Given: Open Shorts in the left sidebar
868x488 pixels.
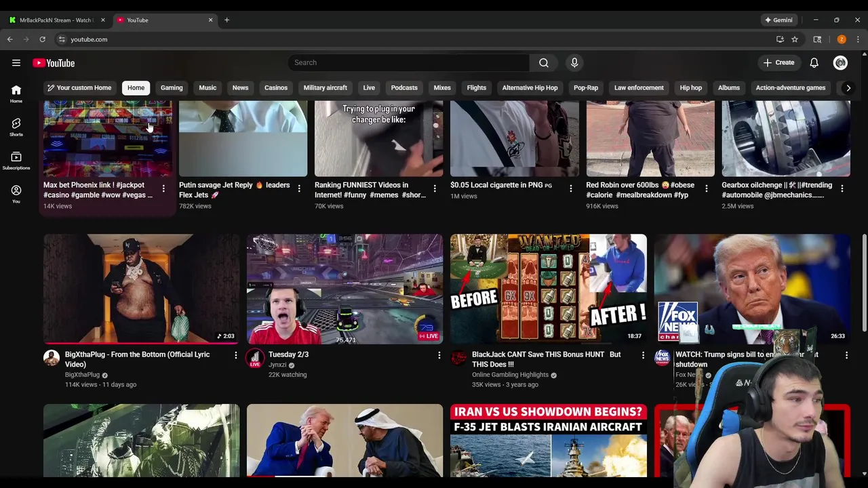Looking at the screenshot, I should coord(16,127).
